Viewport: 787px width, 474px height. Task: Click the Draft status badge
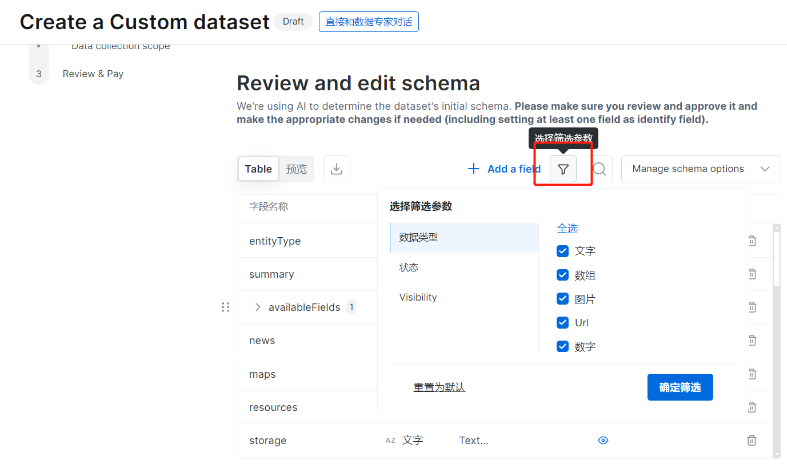point(293,22)
